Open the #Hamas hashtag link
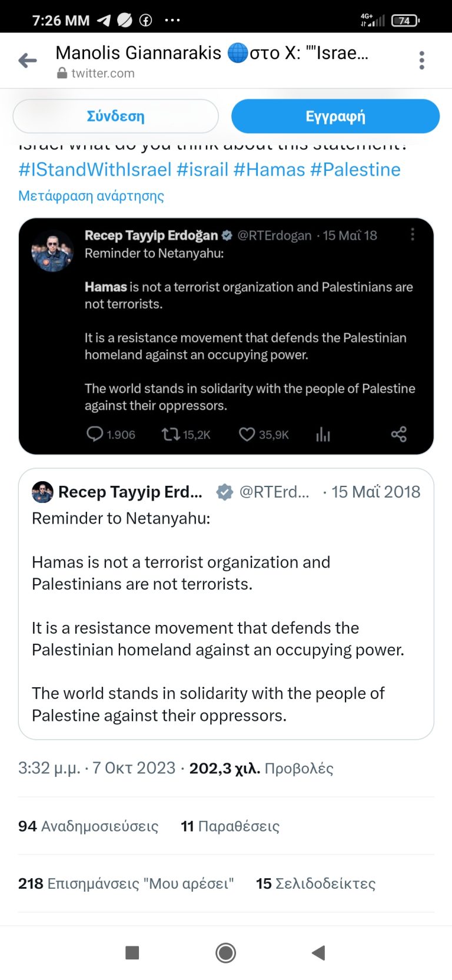Screen dimensions: 452x980 (269, 170)
